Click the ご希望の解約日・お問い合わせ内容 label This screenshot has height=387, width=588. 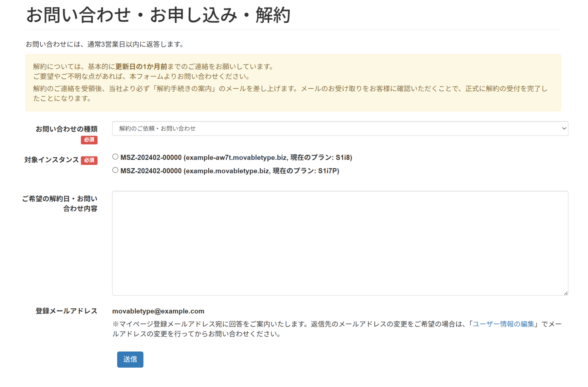(x=60, y=204)
